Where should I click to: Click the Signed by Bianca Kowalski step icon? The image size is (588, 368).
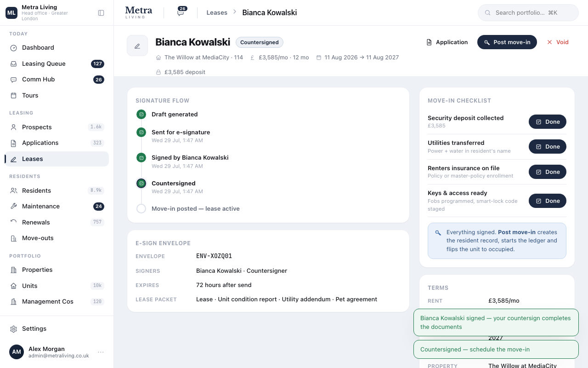(141, 158)
